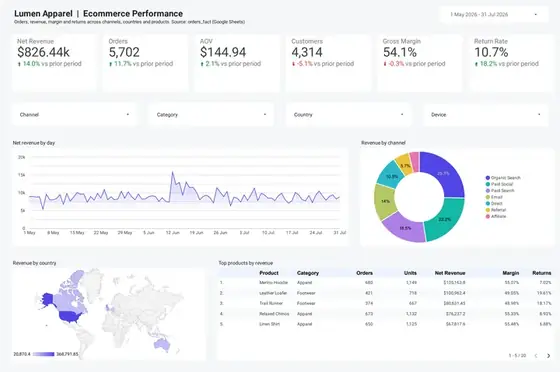Click the yellow Referral donut slice
This screenshot has height=372, width=560.
[405, 165]
